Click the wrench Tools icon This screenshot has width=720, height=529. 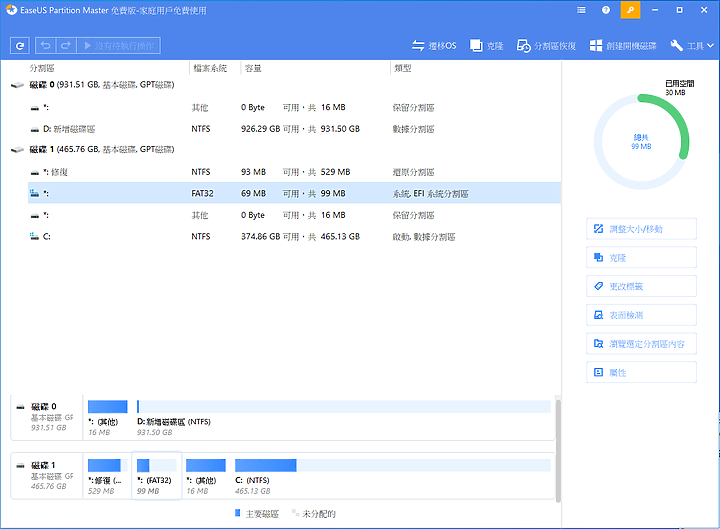[676, 45]
